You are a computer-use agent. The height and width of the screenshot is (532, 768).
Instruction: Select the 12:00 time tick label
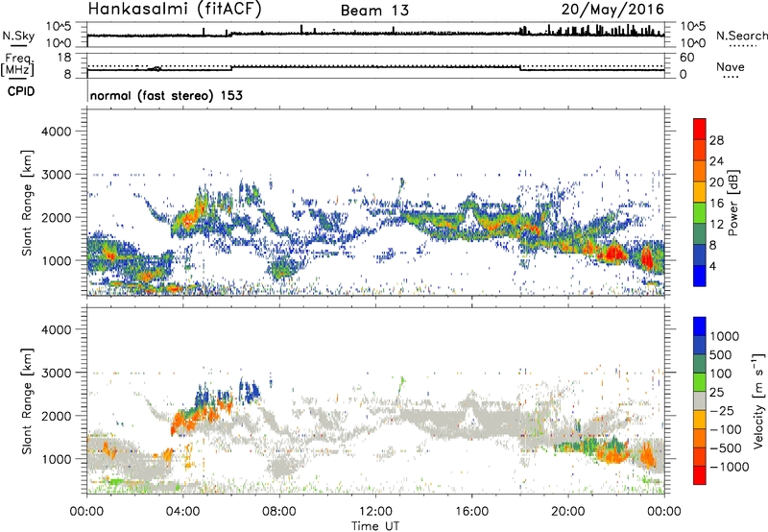375,512
